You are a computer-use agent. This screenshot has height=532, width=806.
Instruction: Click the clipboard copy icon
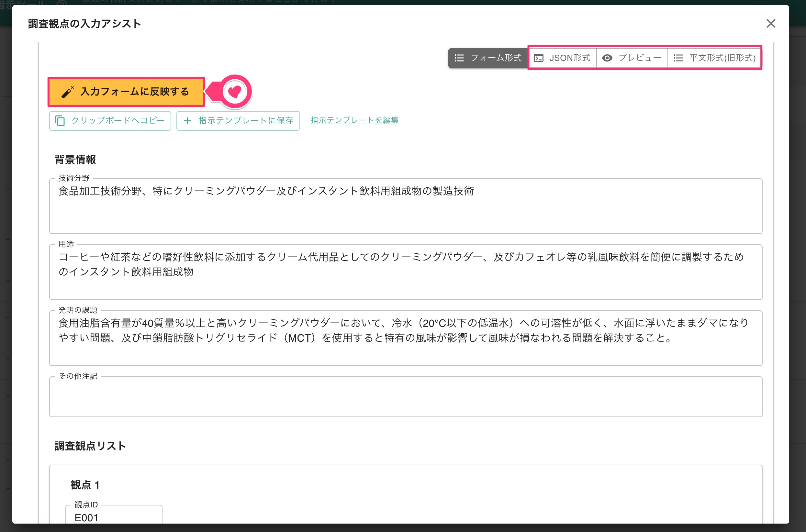click(x=60, y=121)
